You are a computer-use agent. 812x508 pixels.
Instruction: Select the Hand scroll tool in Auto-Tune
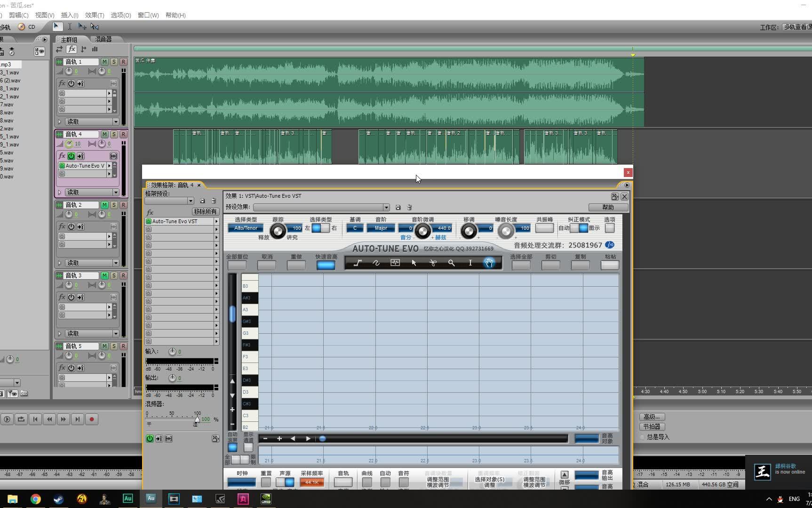click(x=489, y=263)
